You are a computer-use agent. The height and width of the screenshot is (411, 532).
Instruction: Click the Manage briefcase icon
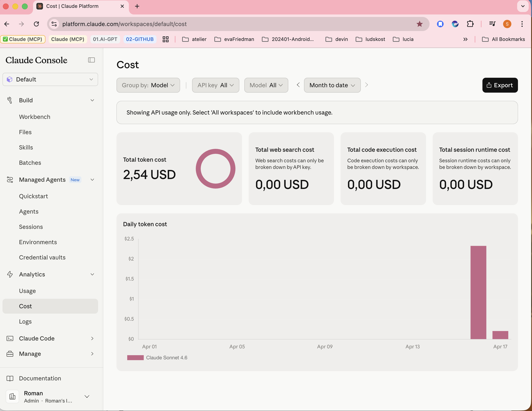pos(10,354)
